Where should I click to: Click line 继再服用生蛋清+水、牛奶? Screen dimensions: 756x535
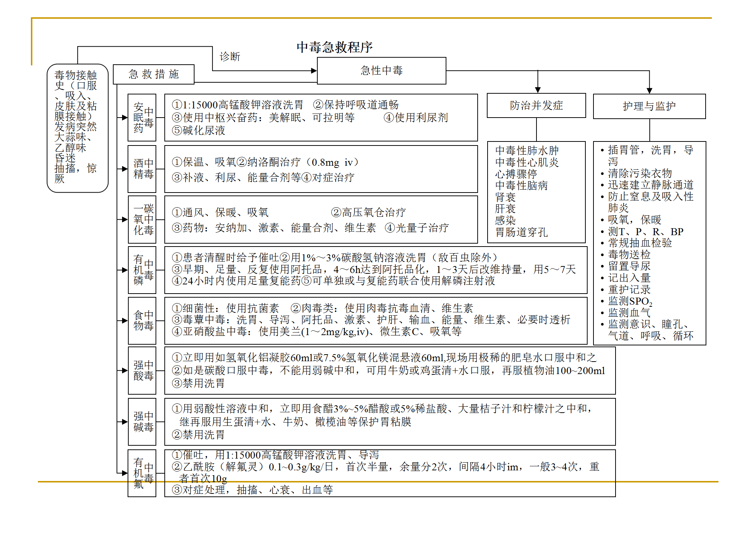[295, 422]
